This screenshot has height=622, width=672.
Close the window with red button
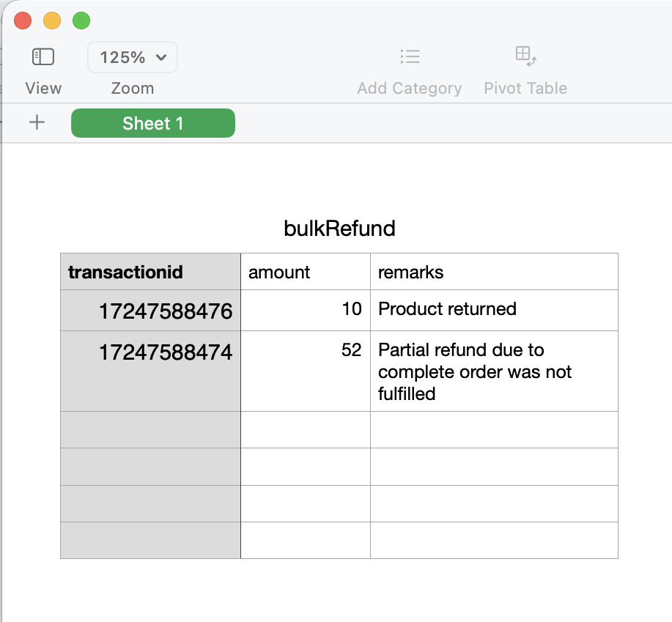point(23,21)
